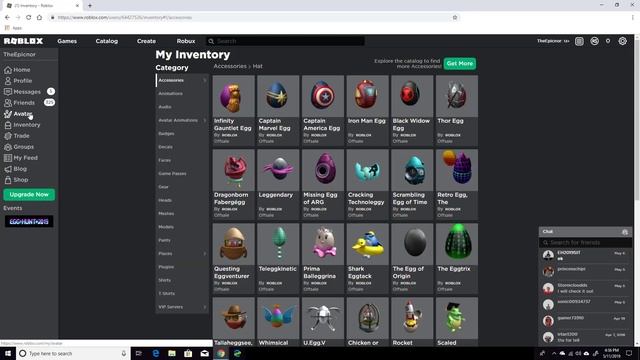
Task: Select the Animations category
Action: pos(171,93)
